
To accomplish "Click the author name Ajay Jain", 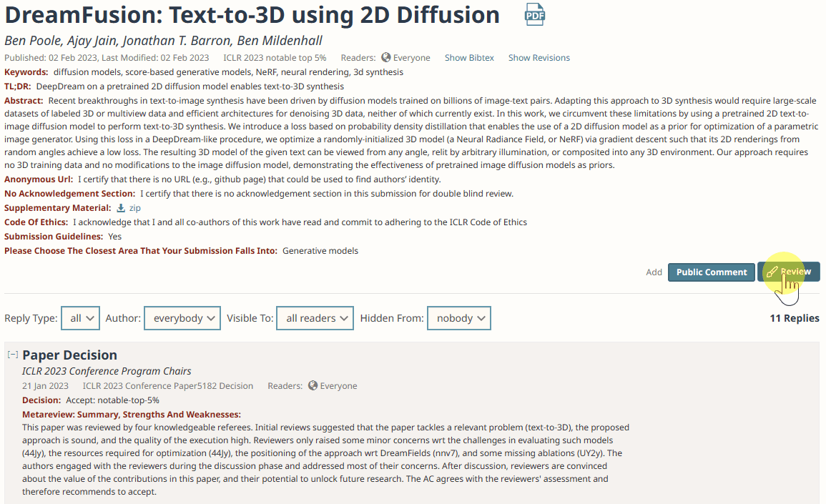I will tap(92, 41).
